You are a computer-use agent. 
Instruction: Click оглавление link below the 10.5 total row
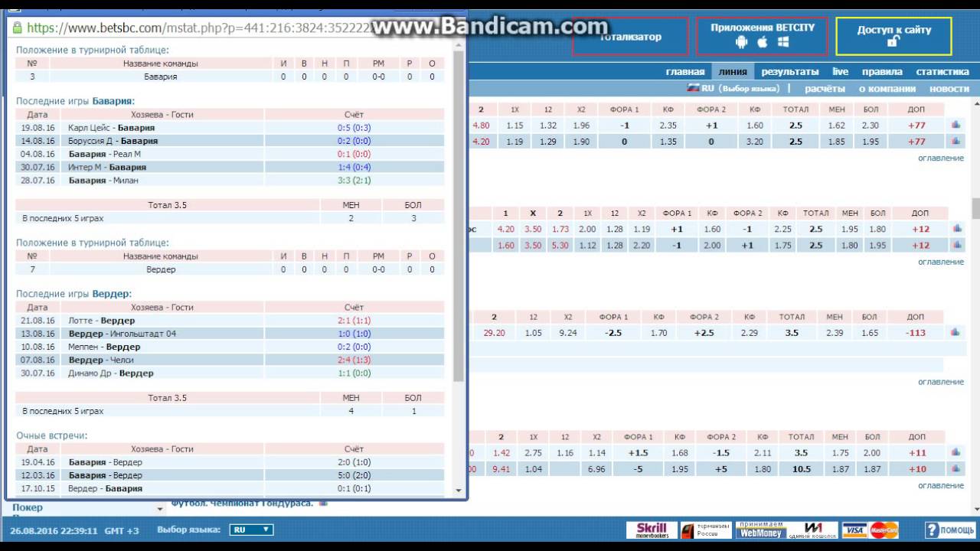(941, 485)
